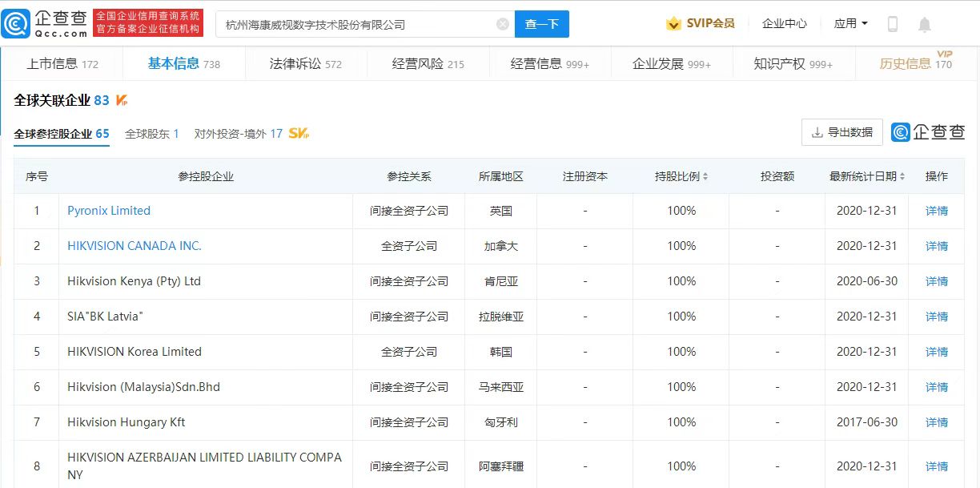Click the SVIP badge beside 对外投资-境外
This screenshot has width=980, height=488.
[299, 134]
